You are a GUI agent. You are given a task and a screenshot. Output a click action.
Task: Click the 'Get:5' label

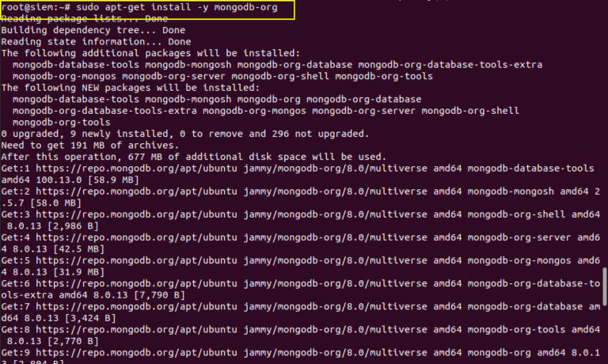point(16,260)
